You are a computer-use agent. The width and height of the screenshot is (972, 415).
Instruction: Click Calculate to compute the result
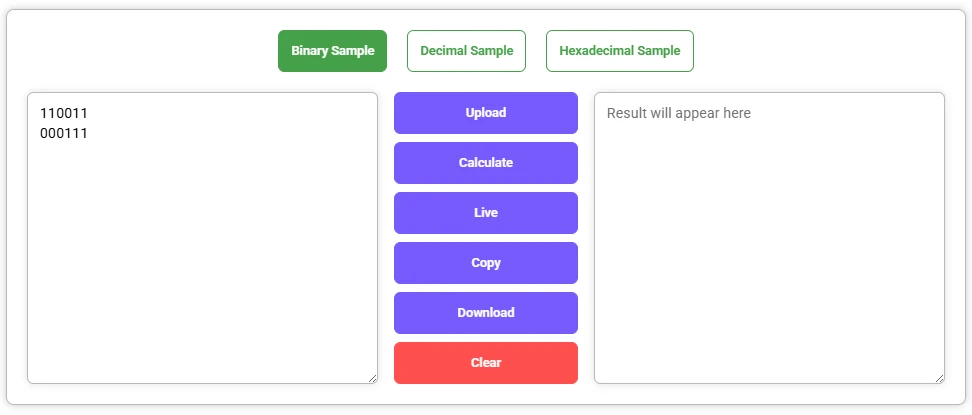[x=485, y=163]
